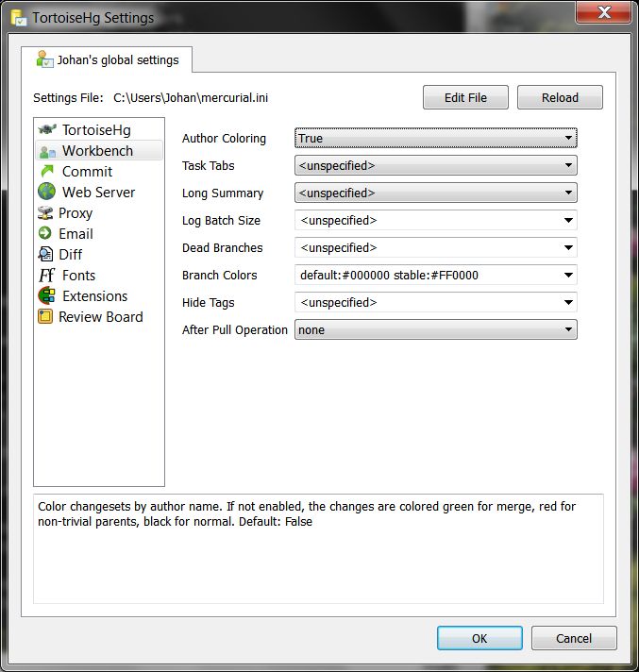
Task: Open Review Board settings category
Action: coord(99,317)
